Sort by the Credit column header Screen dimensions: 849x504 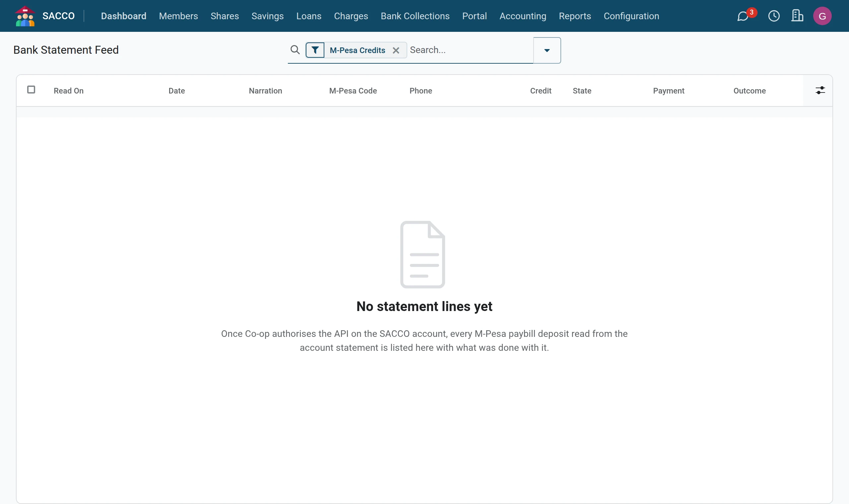tap(541, 91)
